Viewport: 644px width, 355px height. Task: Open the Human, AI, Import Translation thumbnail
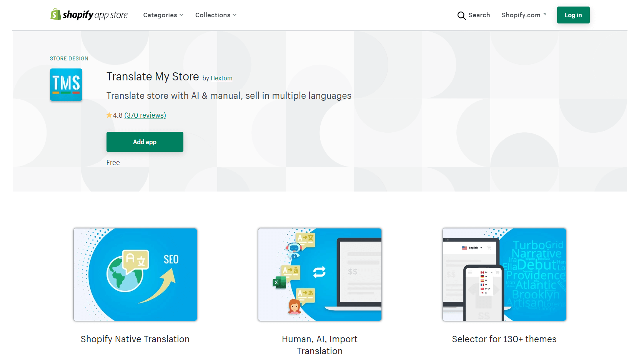(x=320, y=275)
